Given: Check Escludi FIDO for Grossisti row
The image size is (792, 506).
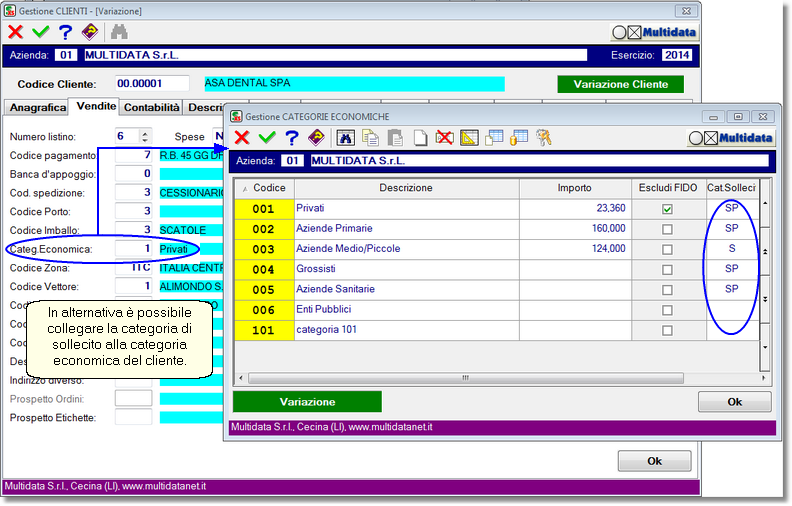Looking at the screenshot, I should click(x=667, y=270).
